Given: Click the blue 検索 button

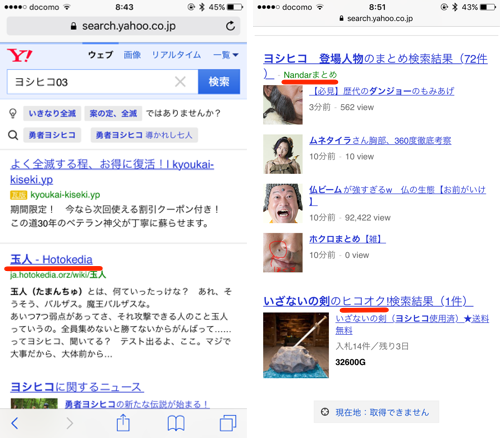Looking at the screenshot, I should [x=219, y=82].
